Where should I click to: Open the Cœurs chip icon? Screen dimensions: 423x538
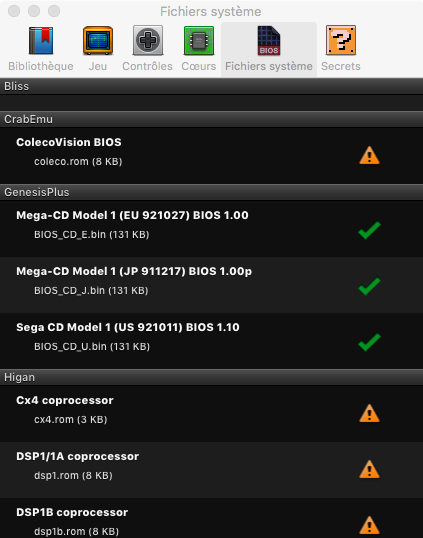(x=199, y=40)
